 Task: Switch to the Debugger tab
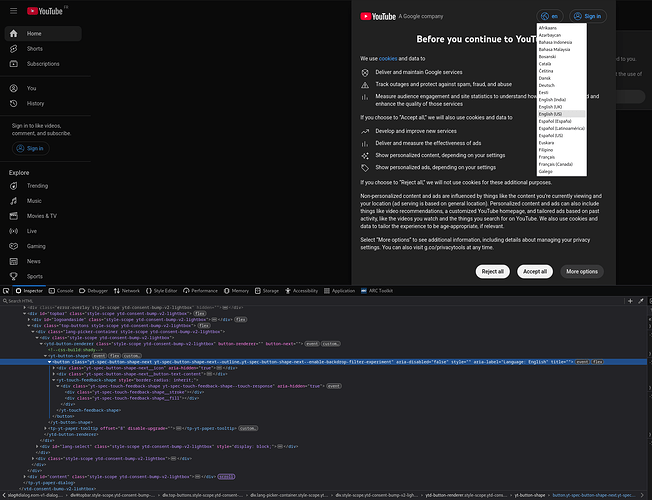coord(94,291)
